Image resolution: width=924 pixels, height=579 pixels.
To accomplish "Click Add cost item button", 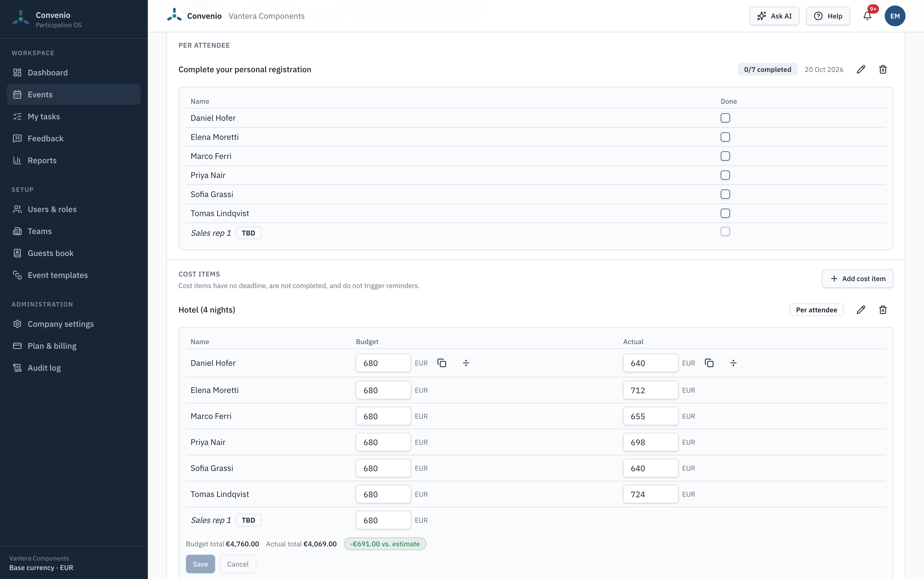I will coord(857,279).
